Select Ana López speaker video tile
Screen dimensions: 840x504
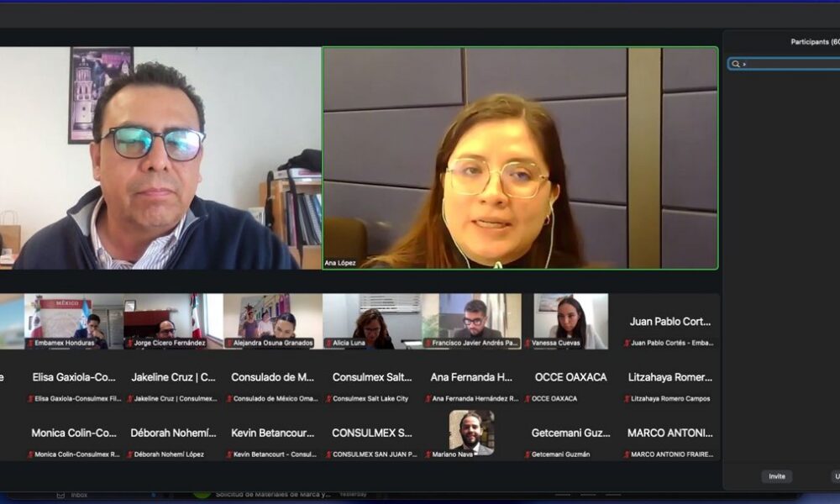point(520,158)
